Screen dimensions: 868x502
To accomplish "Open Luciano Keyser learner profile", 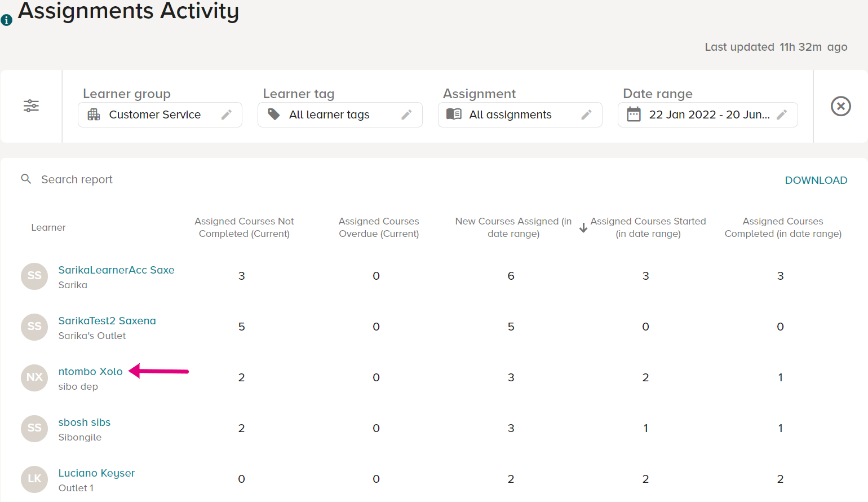I will coord(96,473).
